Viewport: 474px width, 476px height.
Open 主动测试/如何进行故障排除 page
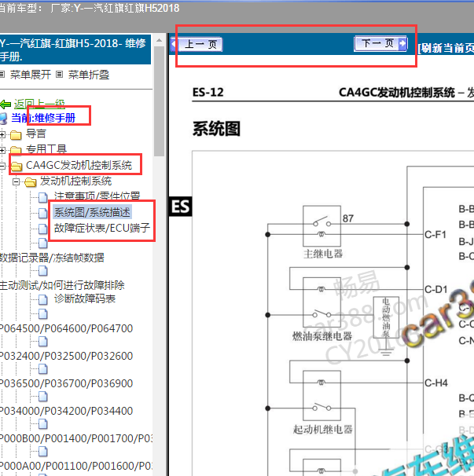pos(62,285)
